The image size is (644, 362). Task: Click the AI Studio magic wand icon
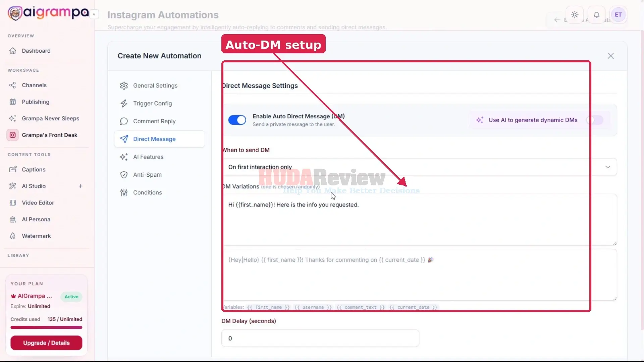13,186
